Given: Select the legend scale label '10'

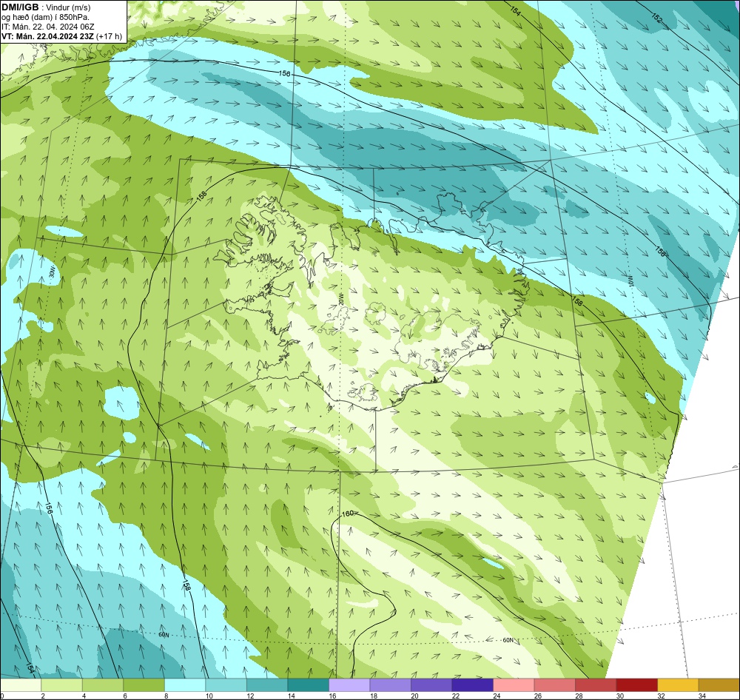Looking at the screenshot, I should tap(209, 696).
